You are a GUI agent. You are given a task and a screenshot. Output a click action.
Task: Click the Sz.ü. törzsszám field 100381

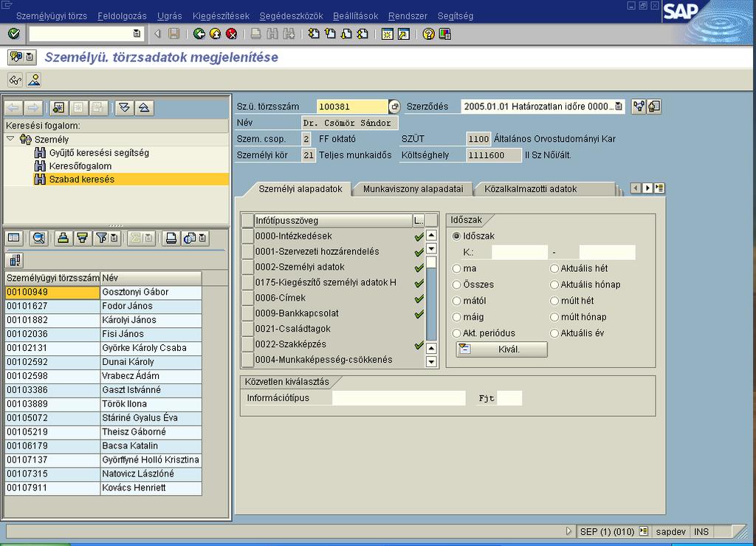click(x=352, y=106)
